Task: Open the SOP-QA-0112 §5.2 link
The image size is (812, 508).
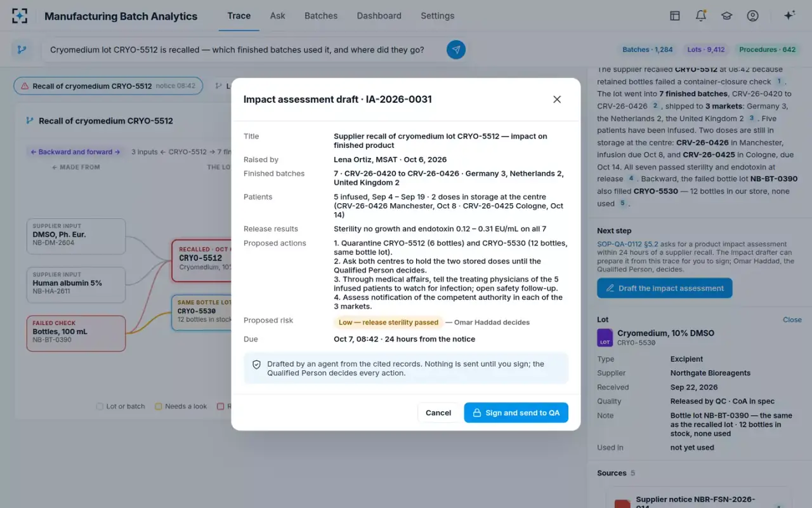Action: pyautogui.click(x=627, y=244)
